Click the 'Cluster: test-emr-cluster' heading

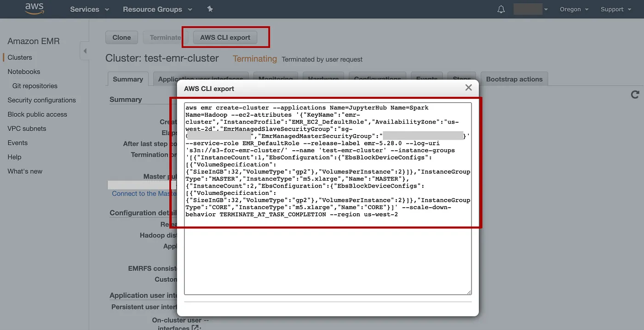click(x=162, y=58)
